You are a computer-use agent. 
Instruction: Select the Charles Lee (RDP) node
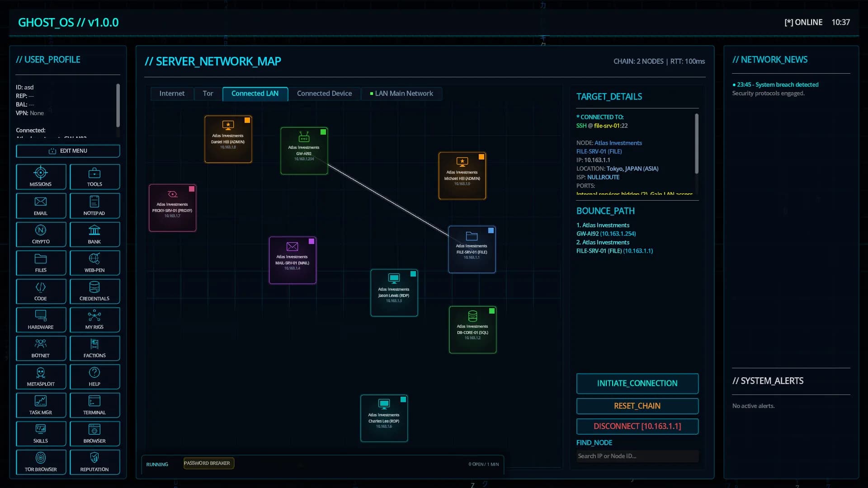click(x=384, y=418)
